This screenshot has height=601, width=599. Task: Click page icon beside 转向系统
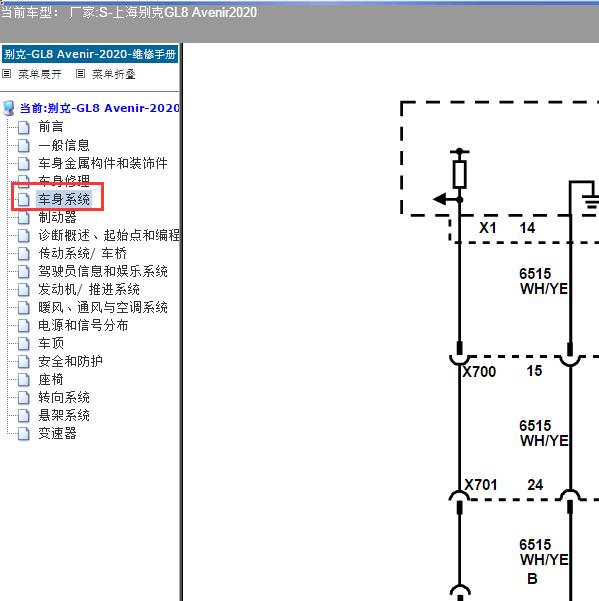coord(23,398)
